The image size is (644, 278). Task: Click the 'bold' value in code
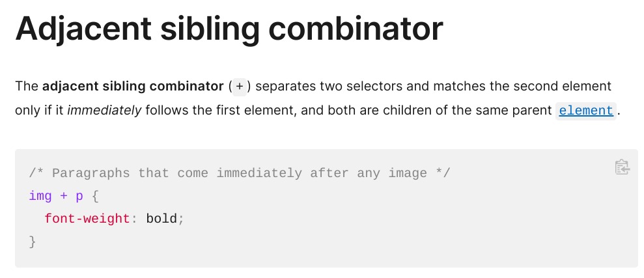point(161,219)
